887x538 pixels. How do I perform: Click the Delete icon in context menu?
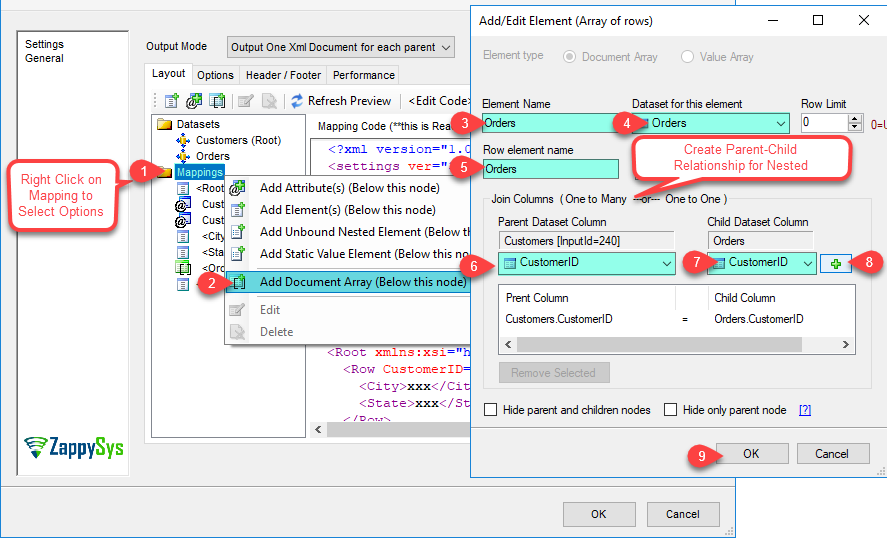[x=238, y=332]
